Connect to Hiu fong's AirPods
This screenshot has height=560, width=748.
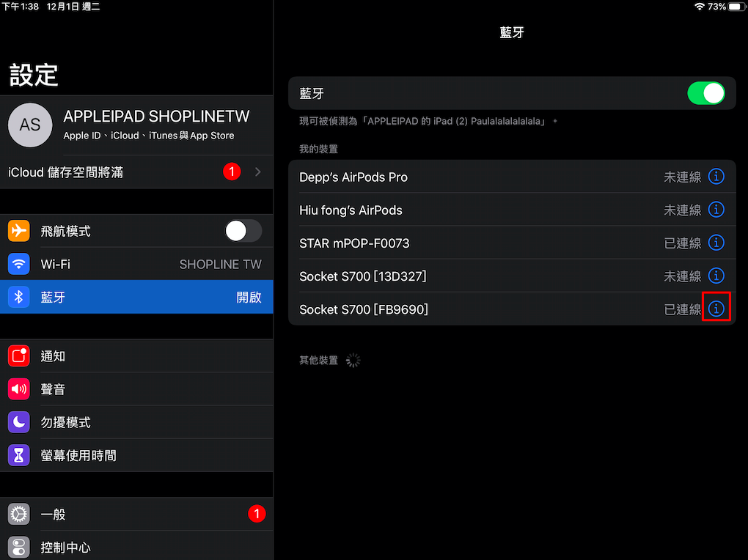[512, 210]
